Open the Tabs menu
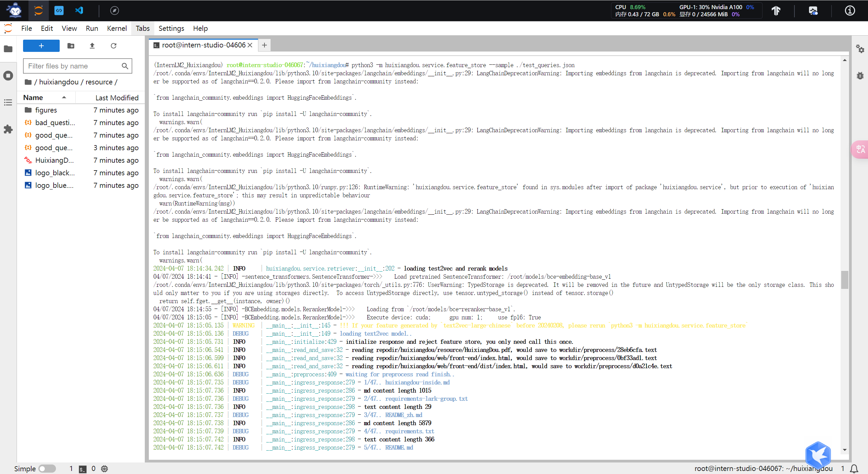868x474 pixels. (143, 28)
